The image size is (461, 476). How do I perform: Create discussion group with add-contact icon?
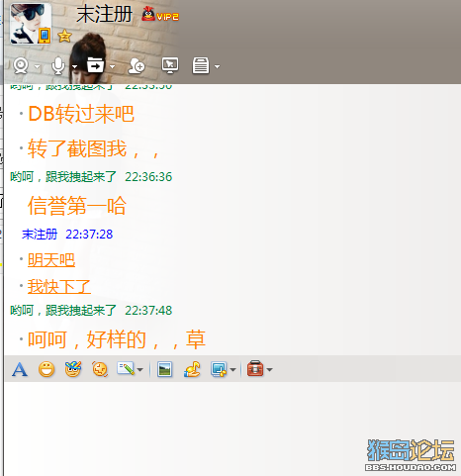coord(137,65)
